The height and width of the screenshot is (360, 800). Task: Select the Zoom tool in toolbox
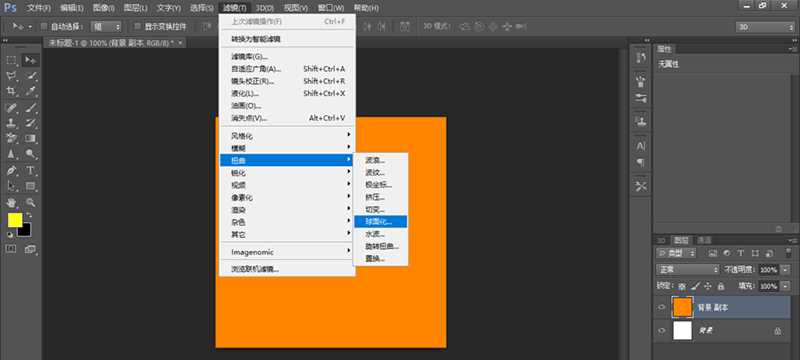pyautogui.click(x=31, y=202)
